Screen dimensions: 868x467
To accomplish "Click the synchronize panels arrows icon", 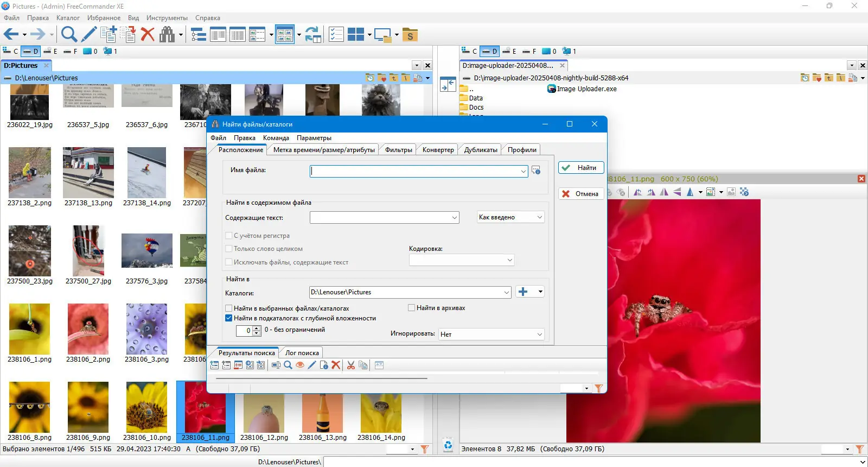I will coord(312,35).
